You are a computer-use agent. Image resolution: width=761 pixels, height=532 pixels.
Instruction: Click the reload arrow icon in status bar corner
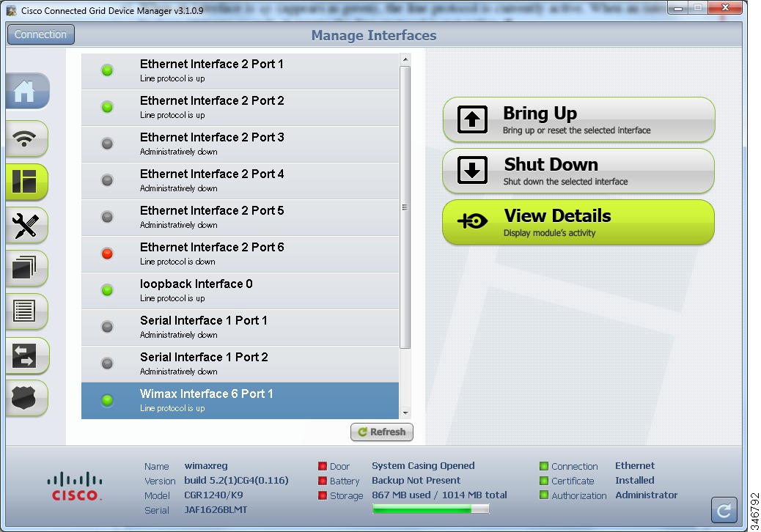tap(724, 510)
